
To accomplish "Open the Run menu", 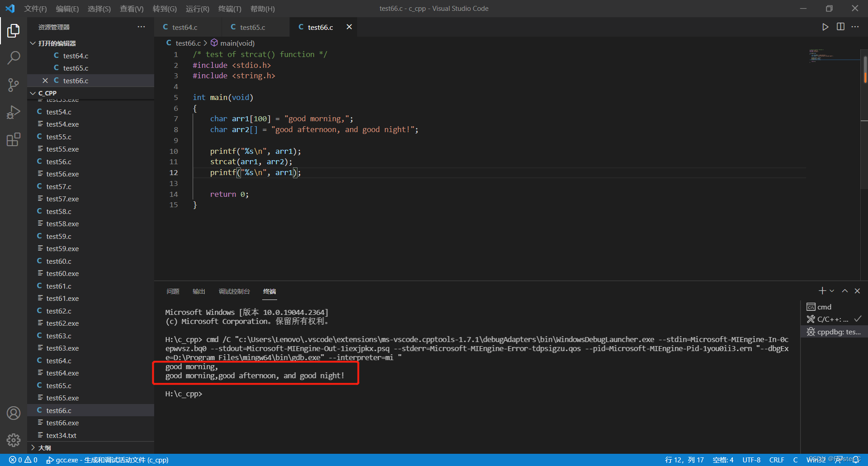I will click(x=198, y=9).
